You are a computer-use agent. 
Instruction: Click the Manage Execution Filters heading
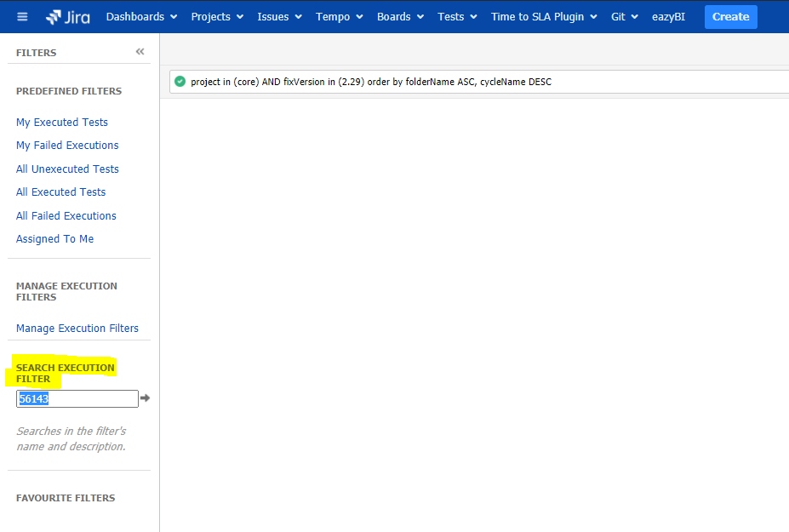click(66, 291)
